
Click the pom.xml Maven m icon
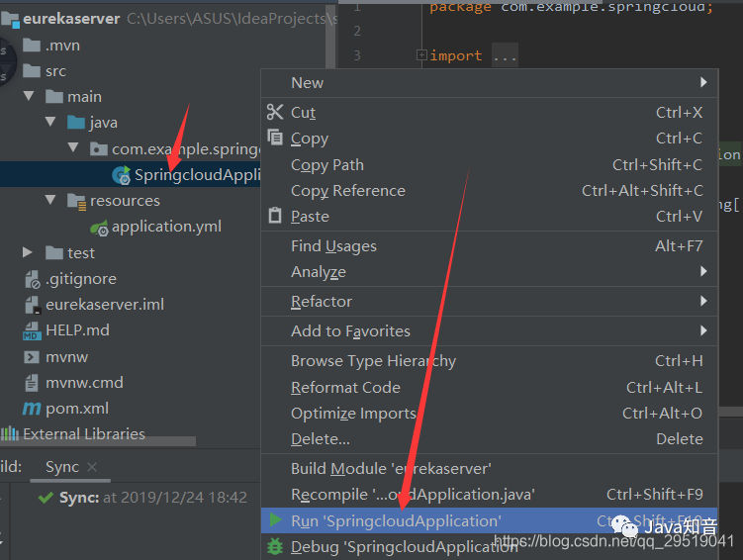tap(32, 409)
